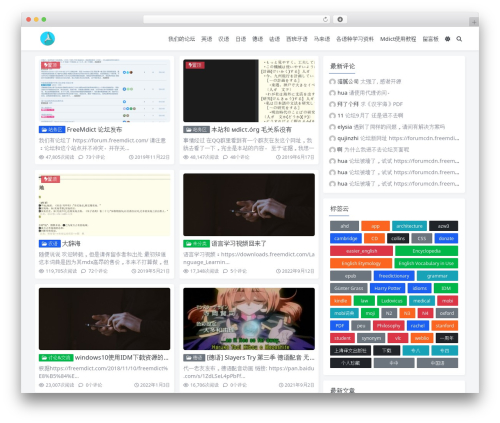The width and height of the screenshot is (500, 423).
Task: Open the 德语 navigation menu
Action: pos(257,39)
